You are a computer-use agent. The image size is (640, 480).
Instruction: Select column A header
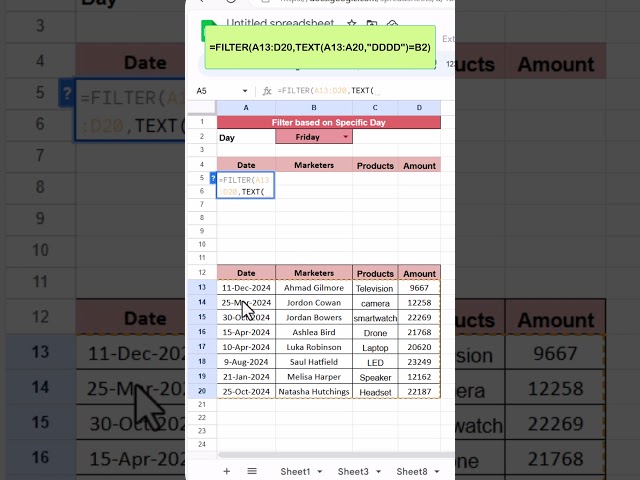(246, 108)
